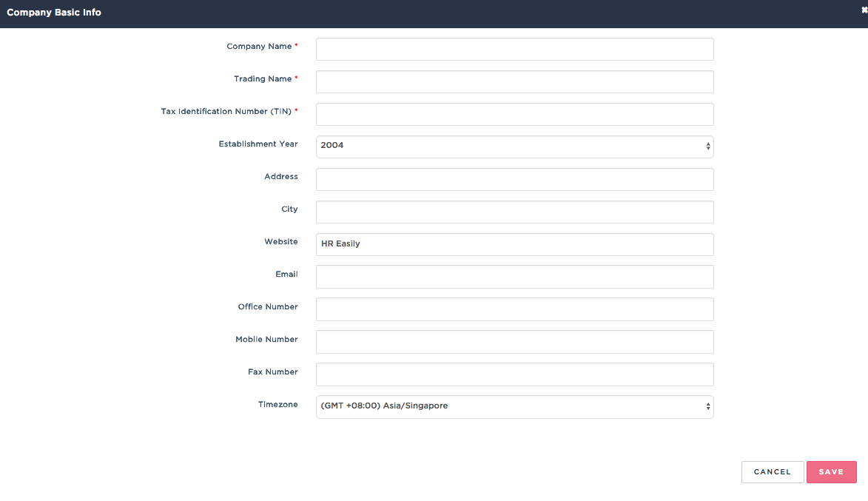Click the Fax Number input

[514, 374]
